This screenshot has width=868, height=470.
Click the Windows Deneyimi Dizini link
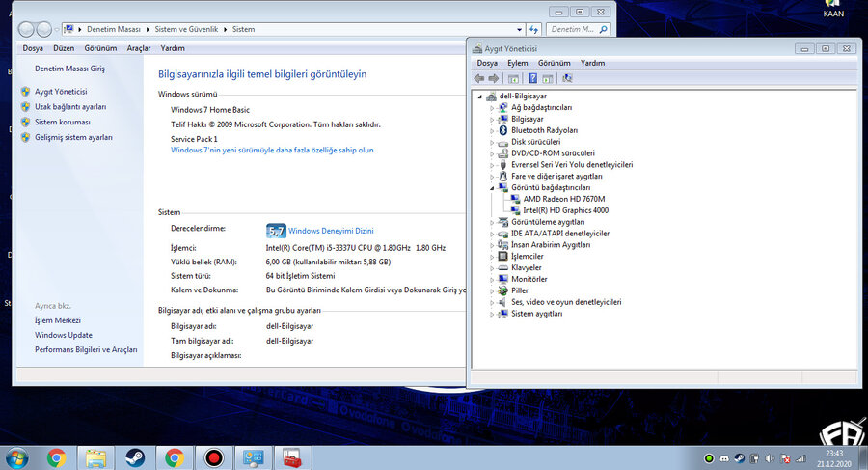click(331, 231)
